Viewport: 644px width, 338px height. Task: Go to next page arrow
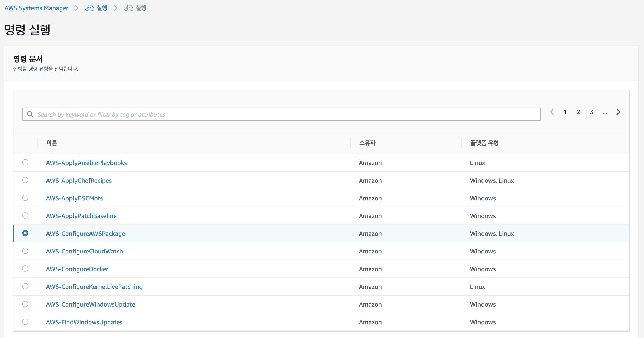pyautogui.click(x=618, y=112)
